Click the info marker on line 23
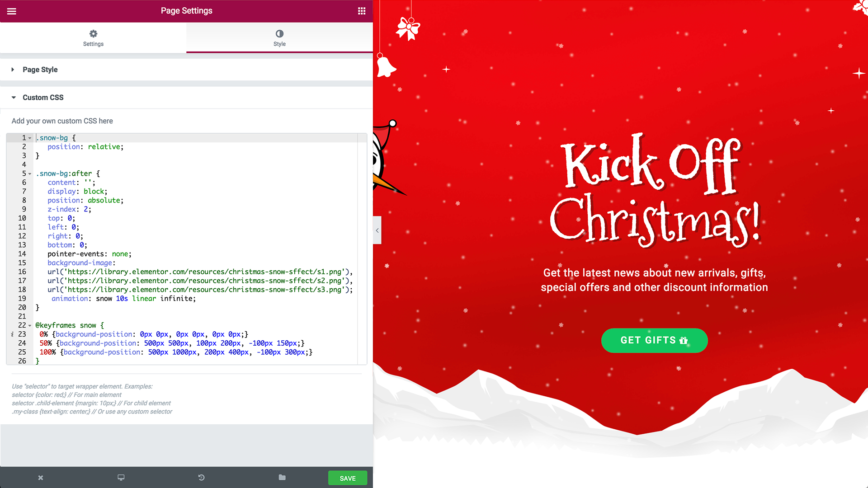The image size is (868, 488). [x=12, y=334]
